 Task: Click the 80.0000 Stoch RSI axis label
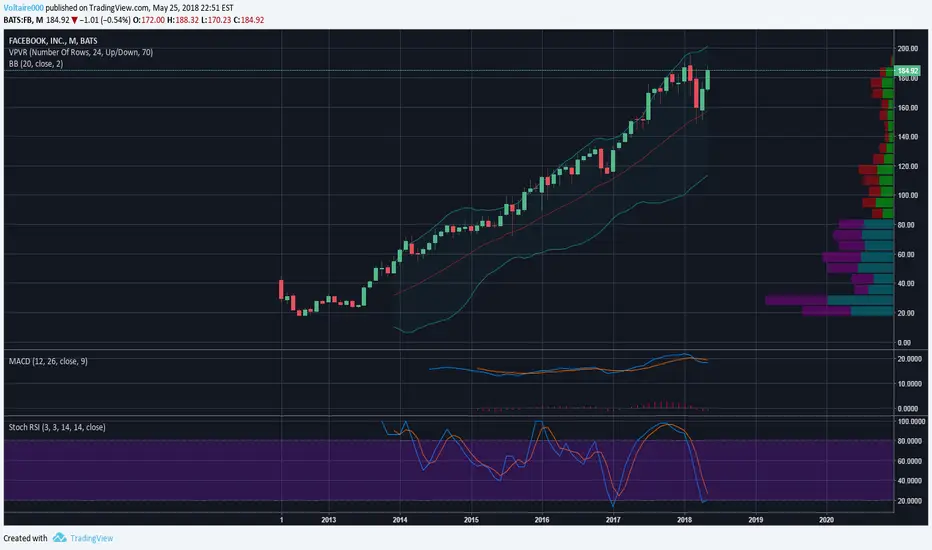click(x=909, y=441)
